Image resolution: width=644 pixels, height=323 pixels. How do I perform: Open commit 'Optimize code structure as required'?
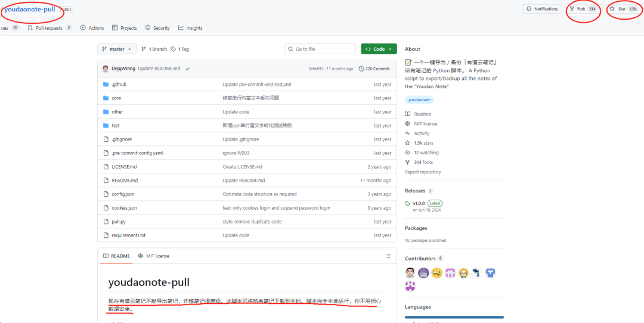point(259,194)
